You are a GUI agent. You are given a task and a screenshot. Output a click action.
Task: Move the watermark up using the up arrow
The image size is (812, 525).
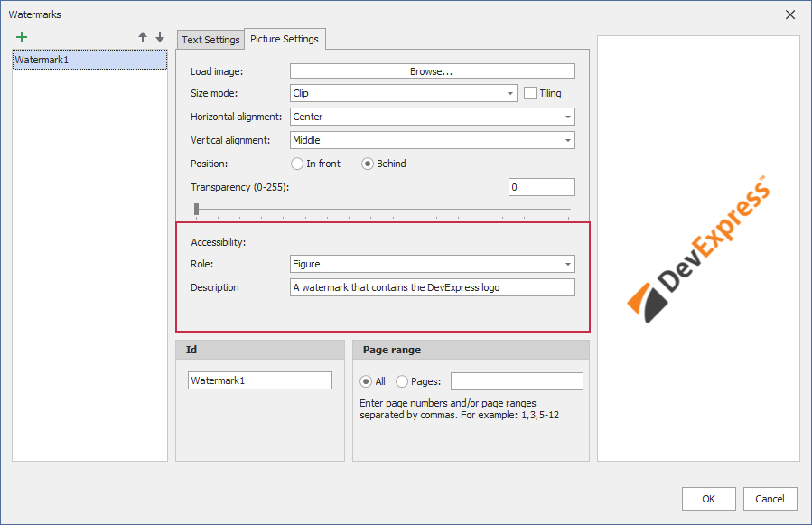click(x=143, y=37)
